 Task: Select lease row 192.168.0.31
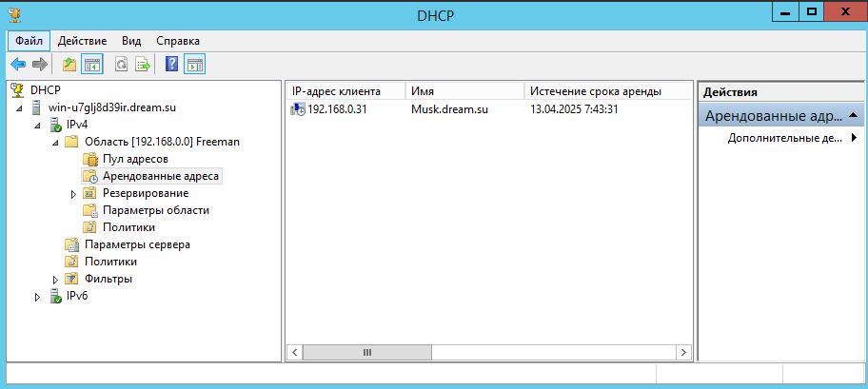(x=489, y=109)
